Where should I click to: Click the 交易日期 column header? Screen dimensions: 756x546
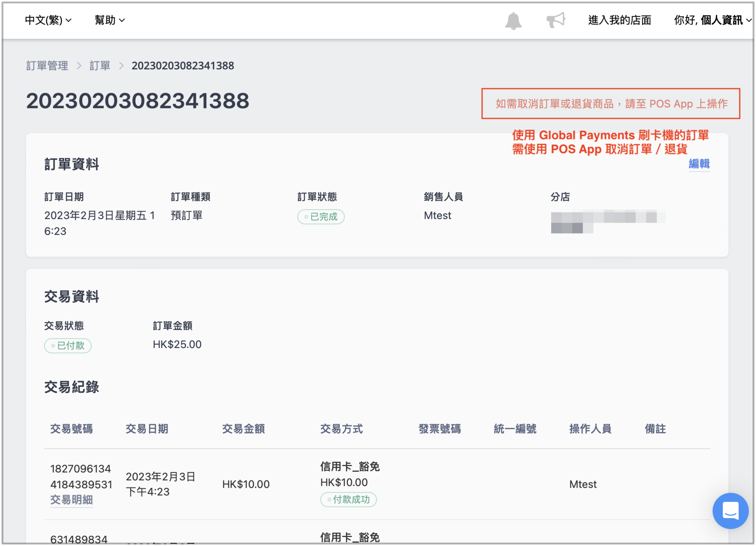tap(147, 429)
